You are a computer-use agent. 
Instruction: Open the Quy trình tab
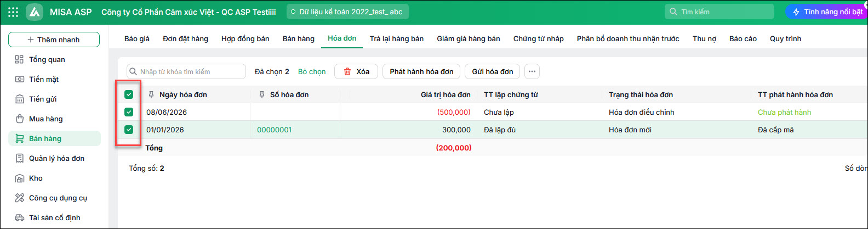point(785,38)
